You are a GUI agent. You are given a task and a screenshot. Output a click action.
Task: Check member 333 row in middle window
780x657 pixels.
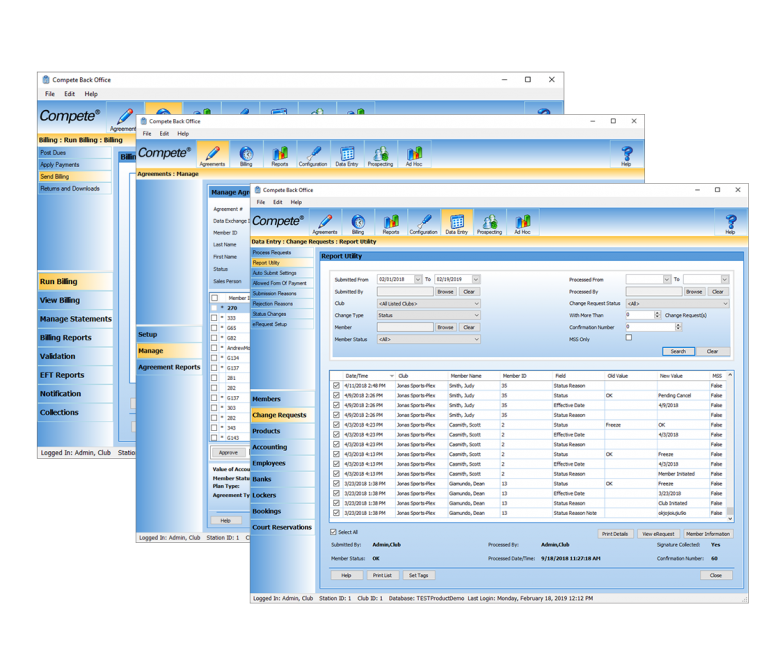[x=214, y=318]
